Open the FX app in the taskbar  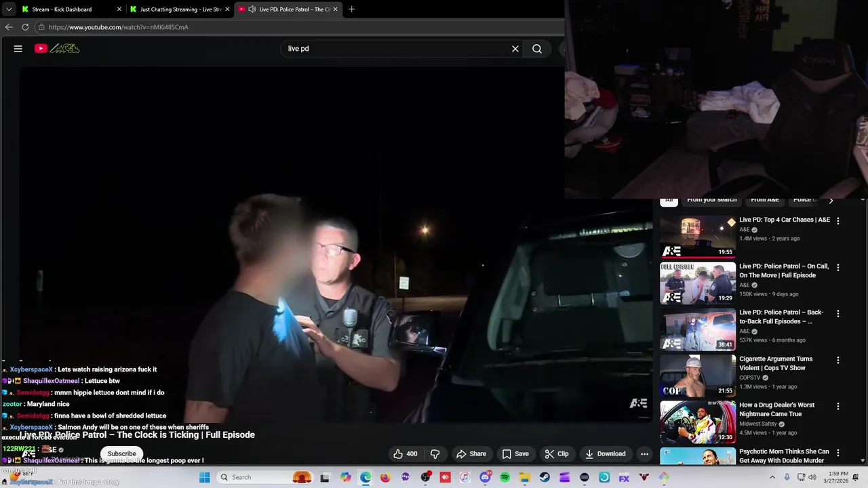point(624,477)
